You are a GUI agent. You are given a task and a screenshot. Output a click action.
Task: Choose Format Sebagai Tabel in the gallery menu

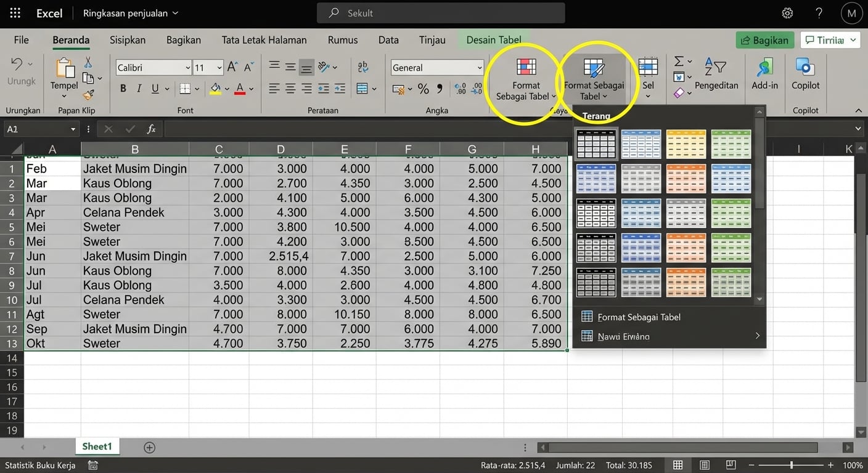click(637, 317)
